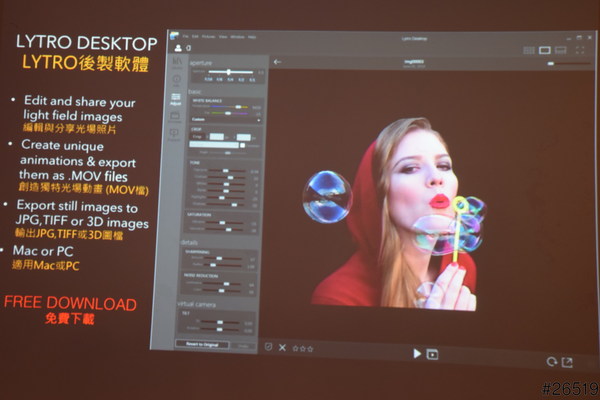This screenshot has height=400, width=600.
Task: Set the star rating below image
Action: click(x=303, y=349)
